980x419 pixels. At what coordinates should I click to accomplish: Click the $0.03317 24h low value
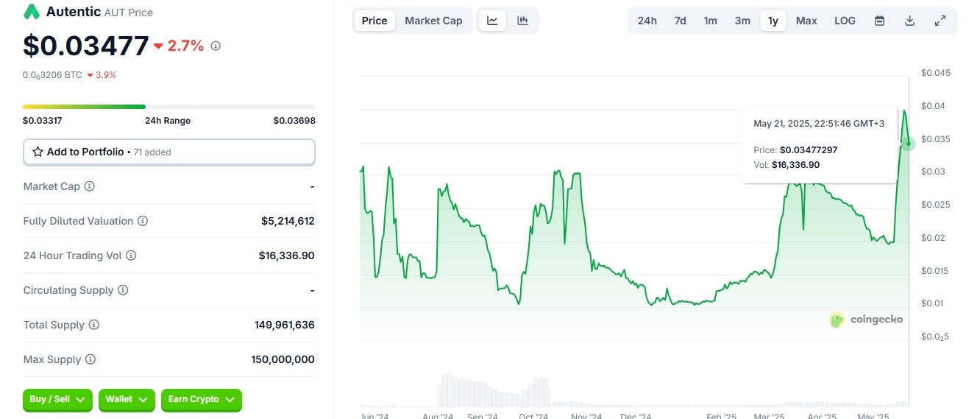pyautogui.click(x=43, y=121)
